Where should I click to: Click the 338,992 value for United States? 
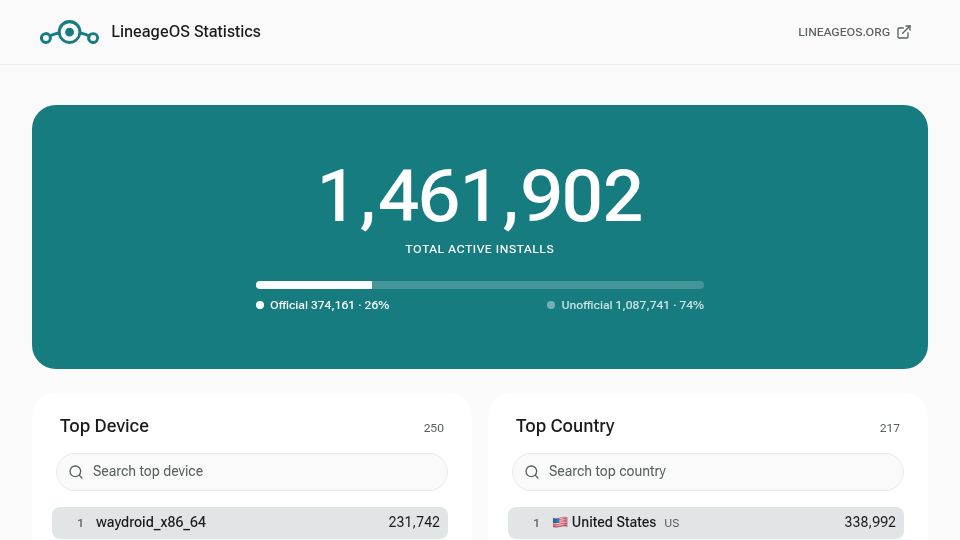click(x=870, y=522)
